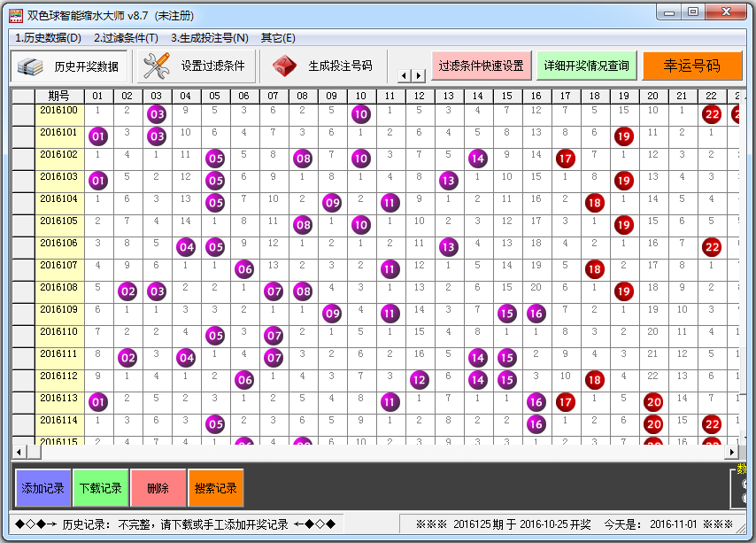Click row selector for 2016109
This screenshot has height=543, width=756.
tap(23, 314)
